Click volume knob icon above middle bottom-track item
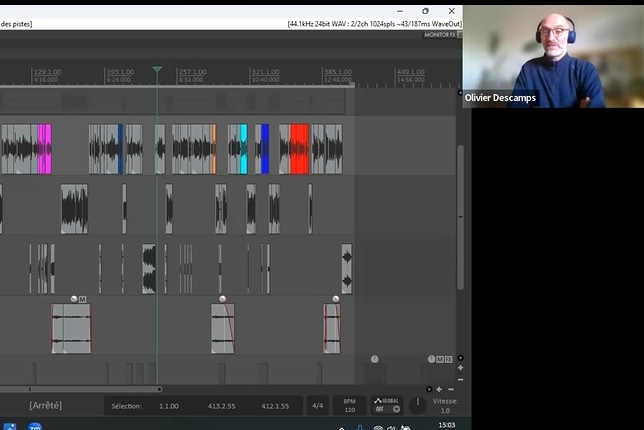Image resolution: width=644 pixels, height=430 pixels. click(x=222, y=299)
